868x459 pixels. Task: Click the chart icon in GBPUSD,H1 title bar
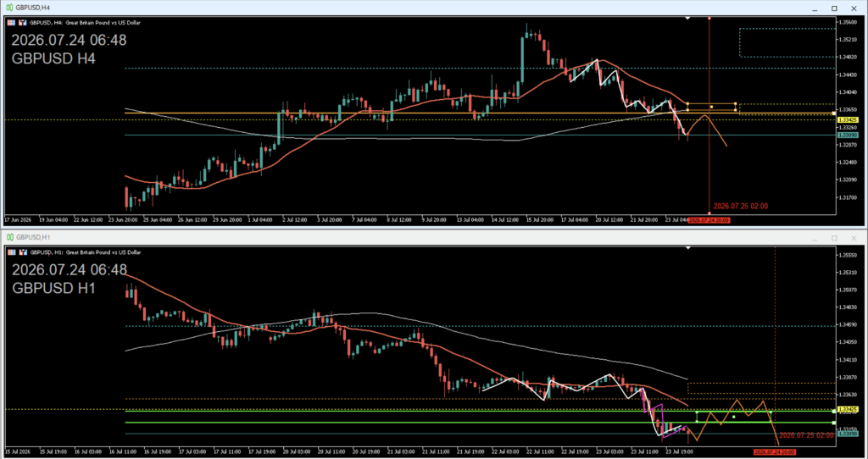point(10,237)
